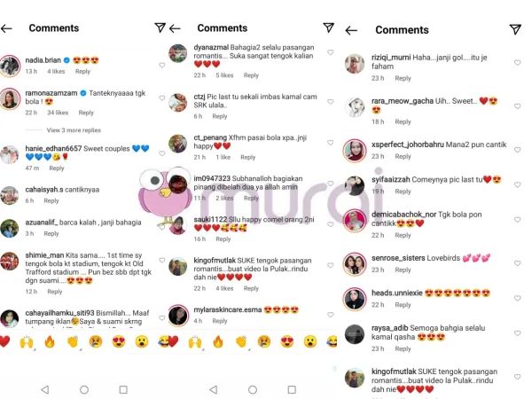Open the xsperfect_johorbahru profile picture
Screen dimensions: 532x399
point(355,151)
